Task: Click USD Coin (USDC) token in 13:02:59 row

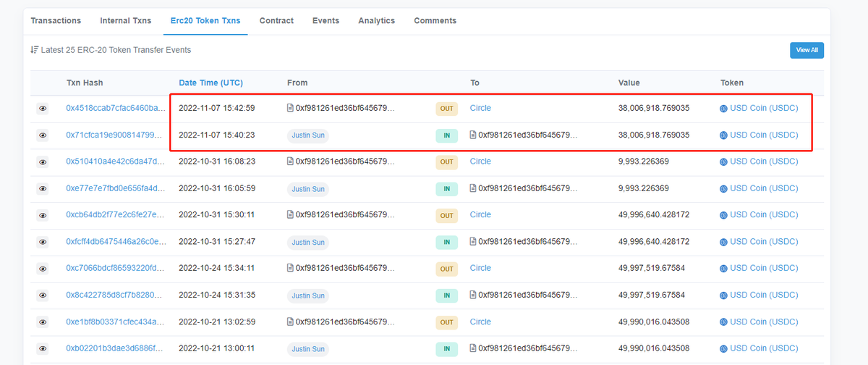Action: pos(764,322)
